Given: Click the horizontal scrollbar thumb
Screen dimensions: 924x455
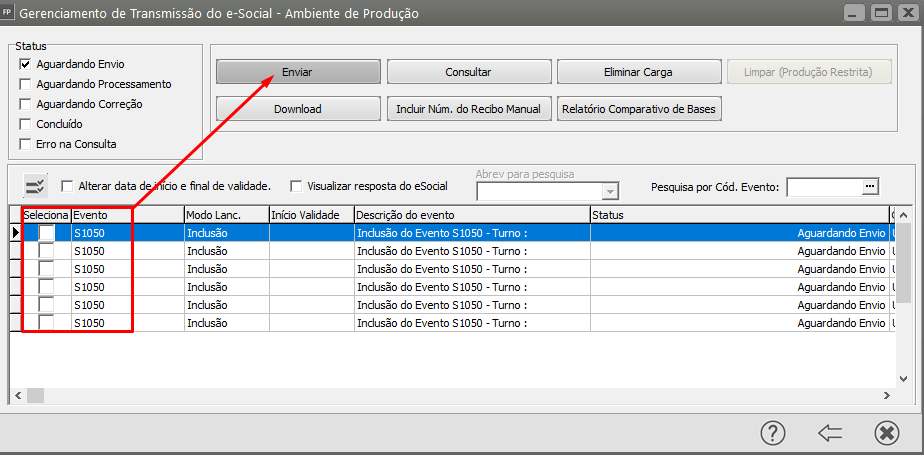Looking at the screenshot, I should pos(35,395).
